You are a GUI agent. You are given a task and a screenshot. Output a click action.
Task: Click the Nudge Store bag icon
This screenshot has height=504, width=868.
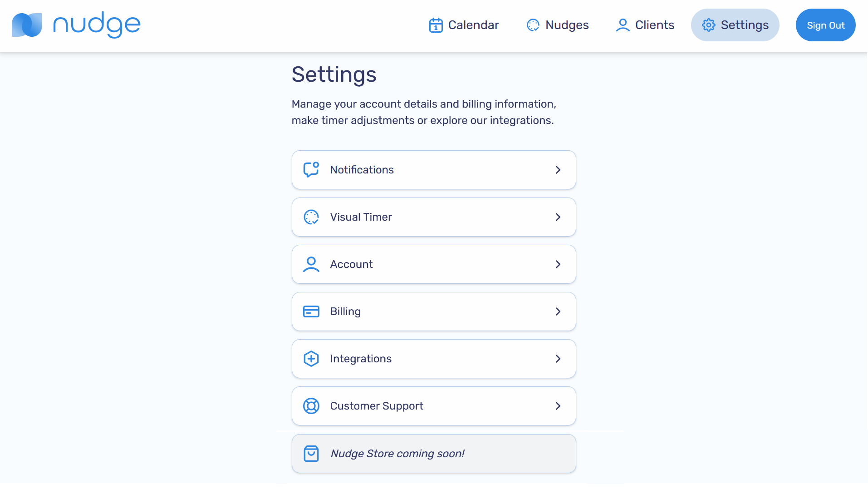point(311,453)
